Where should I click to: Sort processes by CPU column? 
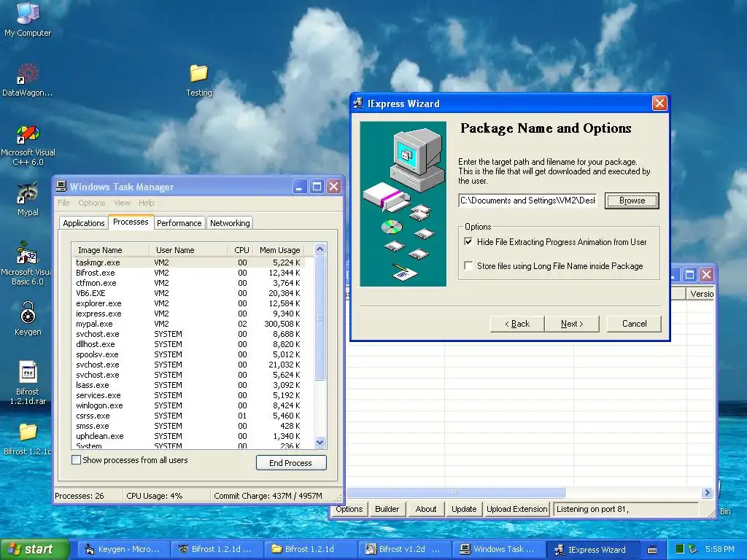[241, 250]
